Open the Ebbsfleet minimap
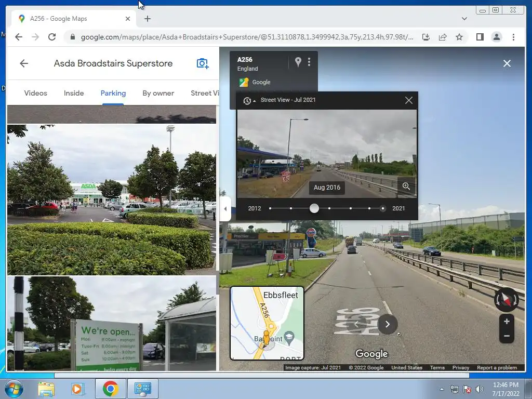Image resolution: width=532 pixels, height=399 pixels. (267, 323)
